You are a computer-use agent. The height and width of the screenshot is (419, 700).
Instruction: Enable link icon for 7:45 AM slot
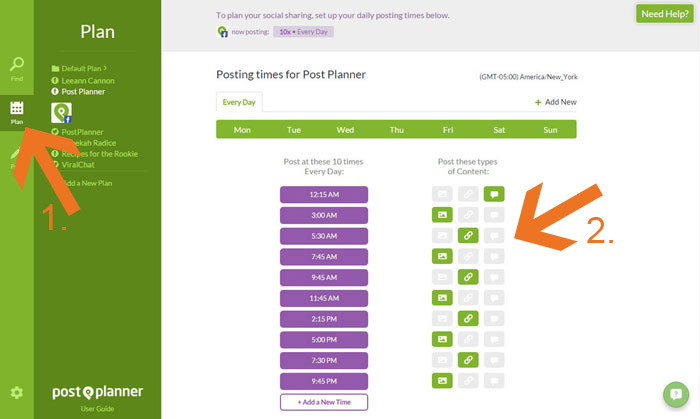pos(468,256)
